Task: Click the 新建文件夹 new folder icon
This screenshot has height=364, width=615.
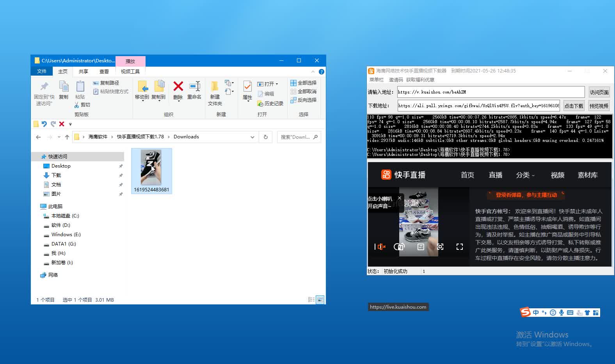Action: tap(215, 86)
